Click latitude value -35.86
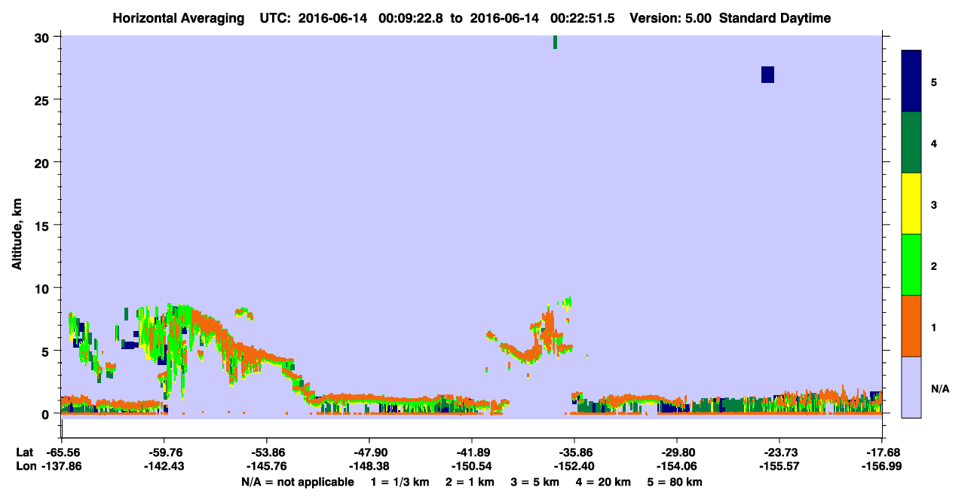The width and height of the screenshot is (980, 503). coord(574,452)
